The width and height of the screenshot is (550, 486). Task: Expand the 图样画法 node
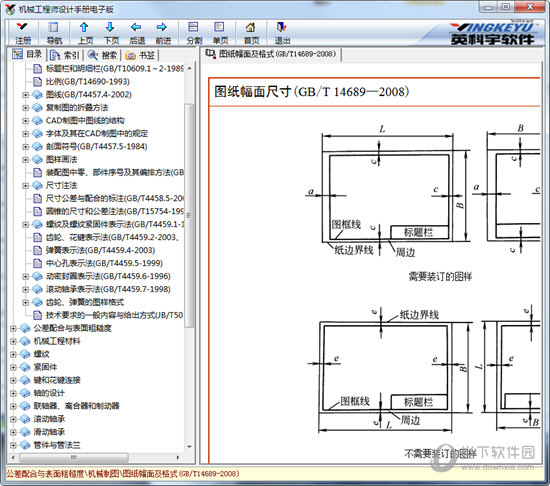(x=25, y=159)
